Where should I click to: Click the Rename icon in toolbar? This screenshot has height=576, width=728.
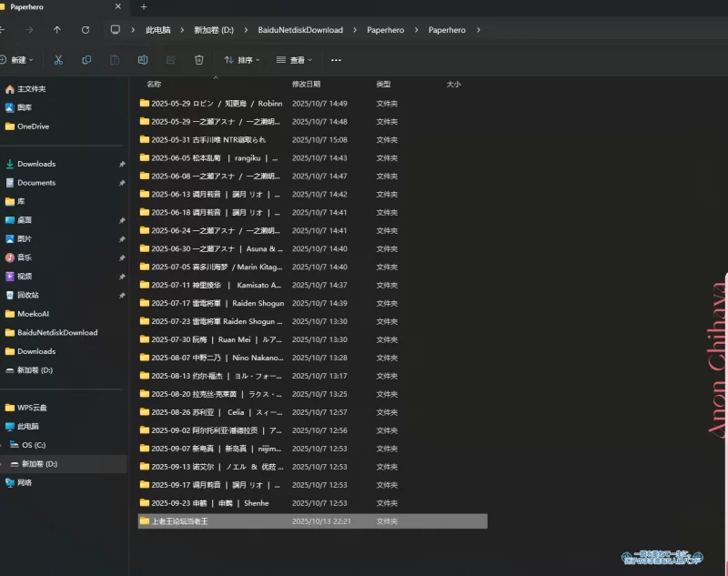[143, 60]
